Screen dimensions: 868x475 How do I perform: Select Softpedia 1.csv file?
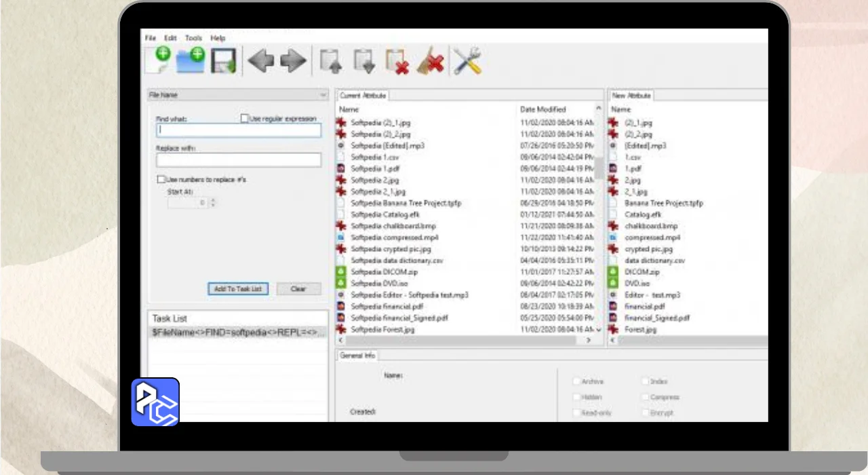[x=374, y=157]
